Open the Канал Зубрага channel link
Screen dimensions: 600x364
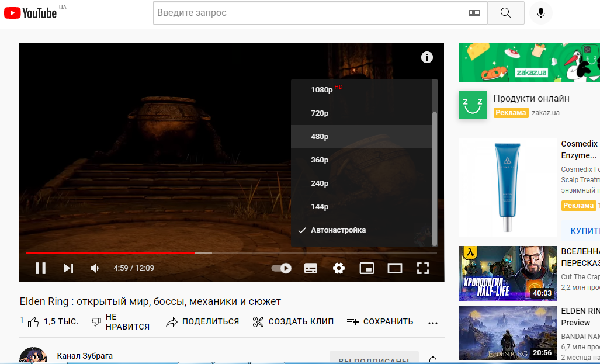(85, 356)
